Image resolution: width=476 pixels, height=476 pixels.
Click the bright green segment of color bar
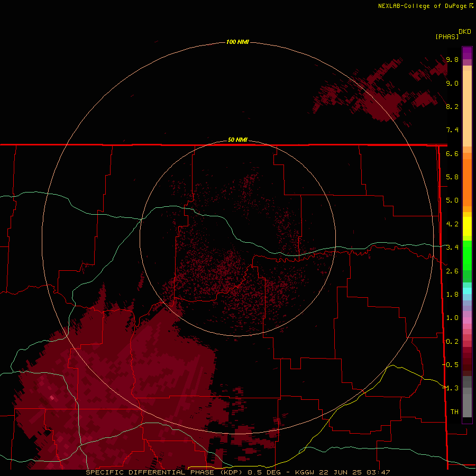coord(467,255)
